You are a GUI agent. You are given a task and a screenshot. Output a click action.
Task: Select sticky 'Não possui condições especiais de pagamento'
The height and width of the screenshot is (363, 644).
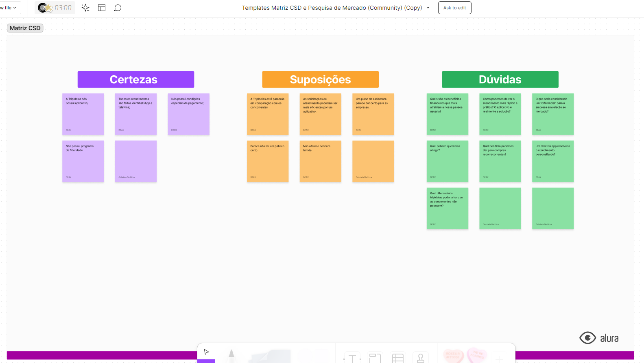point(189,114)
